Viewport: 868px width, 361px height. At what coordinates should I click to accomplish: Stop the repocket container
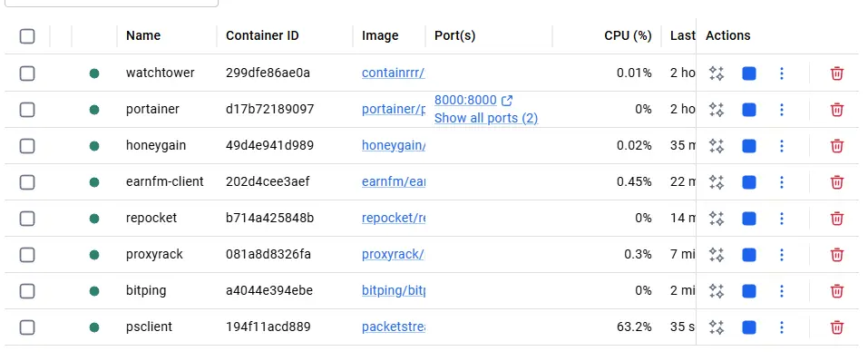point(749,219)
